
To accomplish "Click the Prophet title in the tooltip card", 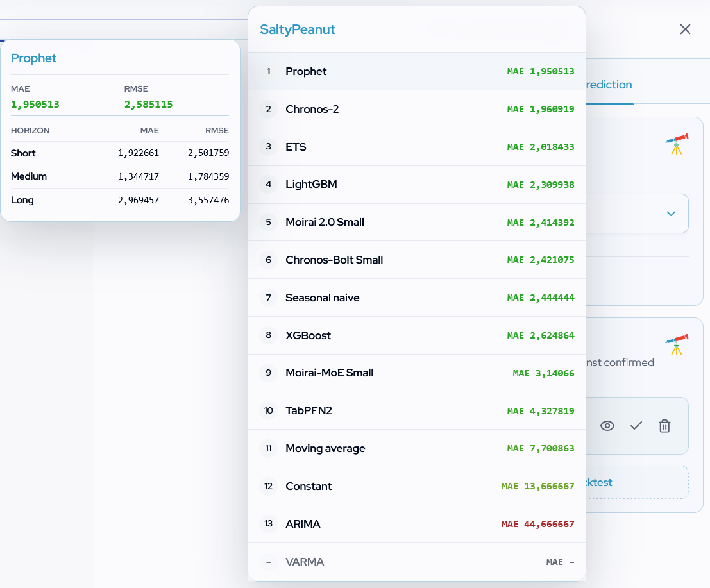I will pos(33,58).
